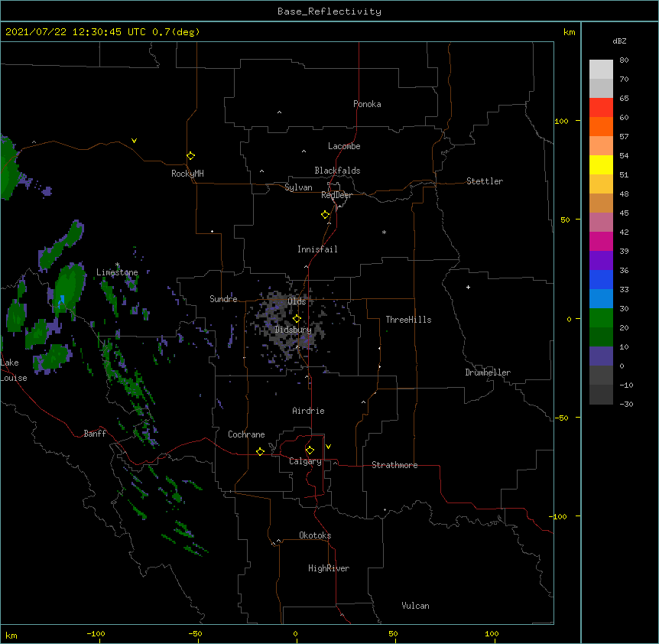Click the white plus marker west of Drumheller area
This screenshot has height=644, width=659.
coord(468,287)
